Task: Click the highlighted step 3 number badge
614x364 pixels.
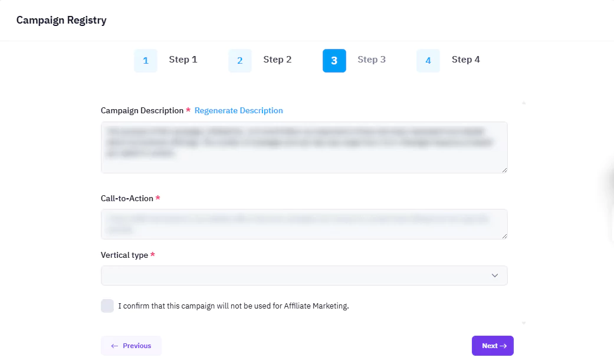Action: 334,61
